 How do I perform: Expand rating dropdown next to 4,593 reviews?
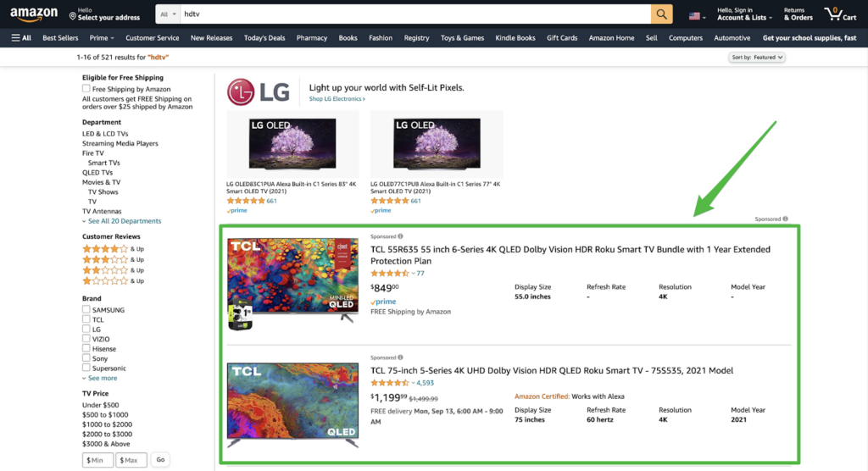[413, 383]
